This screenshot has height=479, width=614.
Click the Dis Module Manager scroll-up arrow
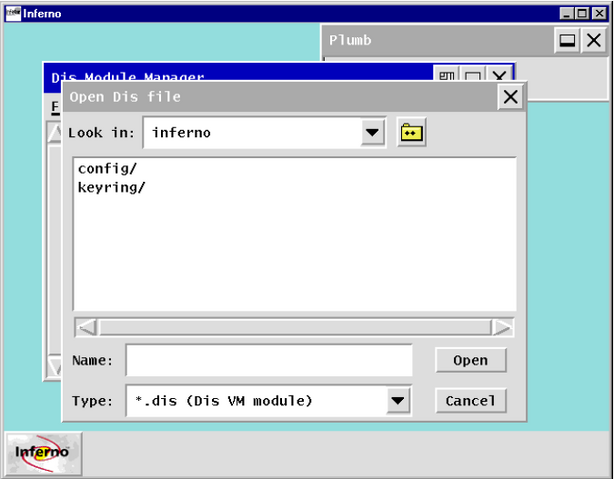(x=54, y=134)
